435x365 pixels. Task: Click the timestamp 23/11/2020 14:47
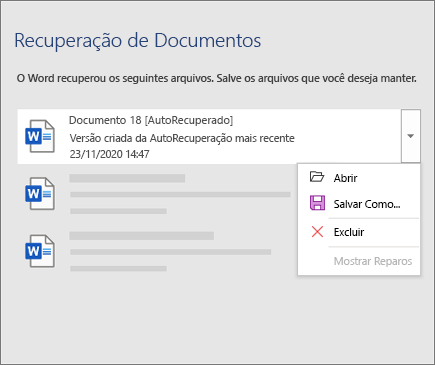[x=109, y=154]
